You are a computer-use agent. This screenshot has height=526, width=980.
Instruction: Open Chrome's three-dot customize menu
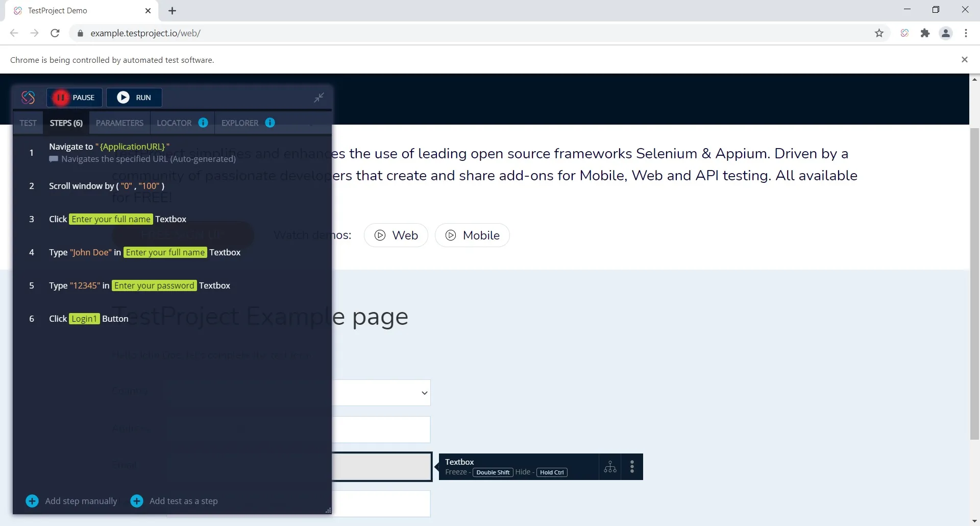click(966, 33)
